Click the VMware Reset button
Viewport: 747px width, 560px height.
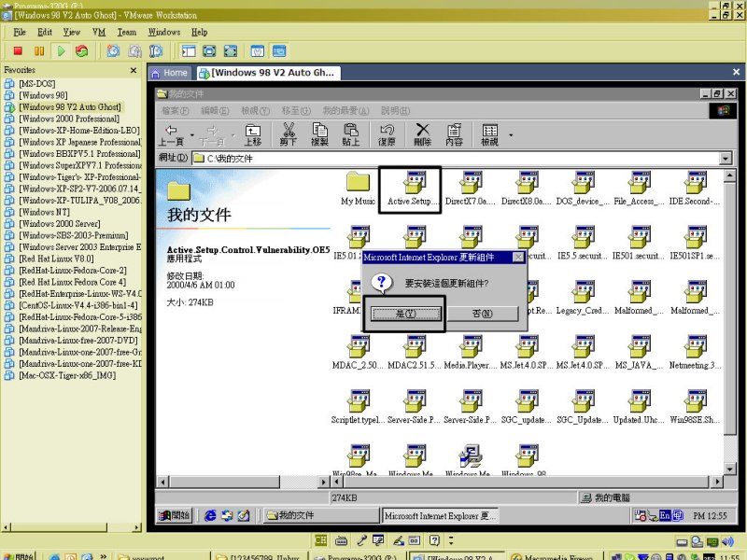82,51
